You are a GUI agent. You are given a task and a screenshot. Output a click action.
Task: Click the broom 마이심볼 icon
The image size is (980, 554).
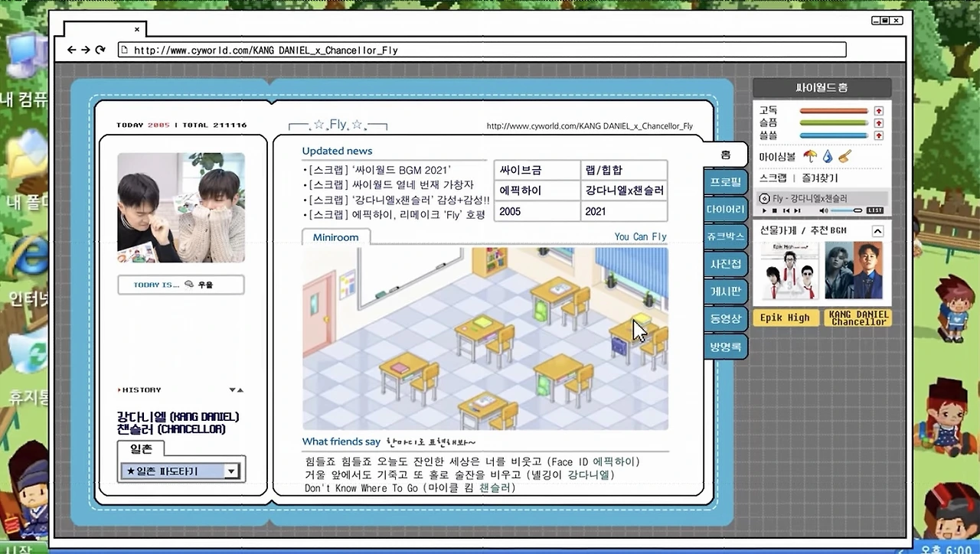(844, 156)
